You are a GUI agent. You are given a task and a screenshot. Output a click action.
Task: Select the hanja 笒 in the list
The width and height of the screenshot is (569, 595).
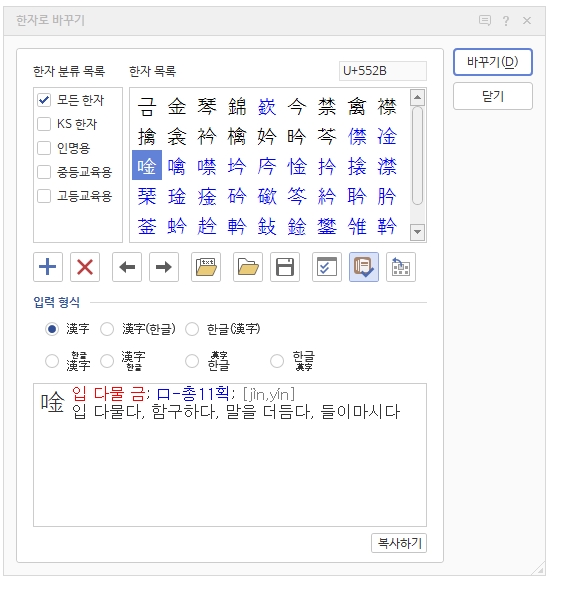pos(297,196)
